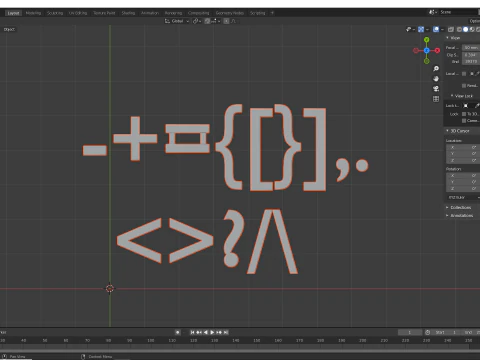Switch to the Shading workspace tab
The image size is (480, 360).
click(128, 13)
